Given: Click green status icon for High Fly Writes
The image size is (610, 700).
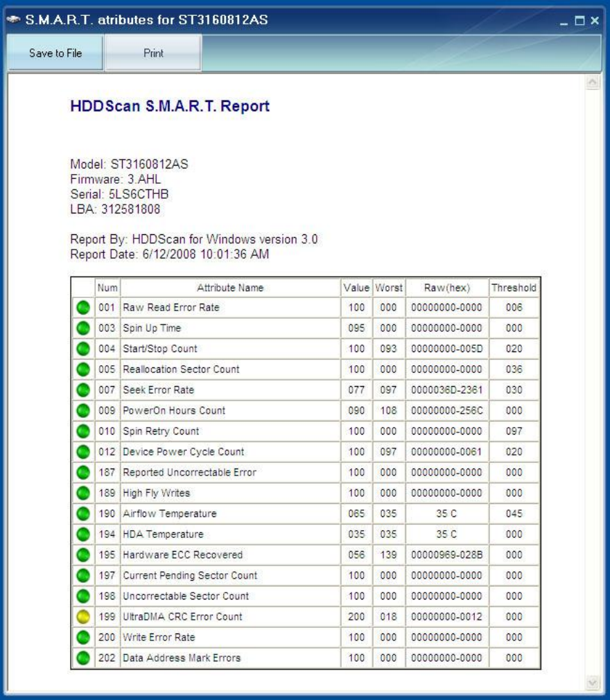Looking at the screenshot, I should click(83, 493).
